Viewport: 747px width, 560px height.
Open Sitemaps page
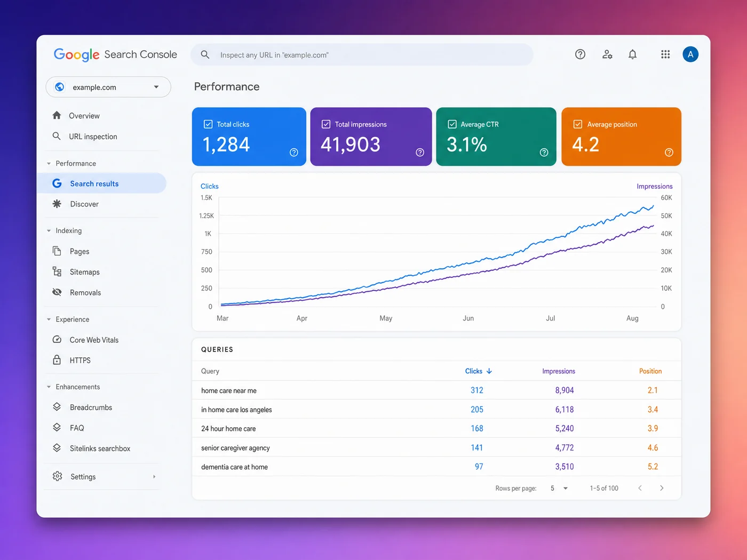(85, 272)
